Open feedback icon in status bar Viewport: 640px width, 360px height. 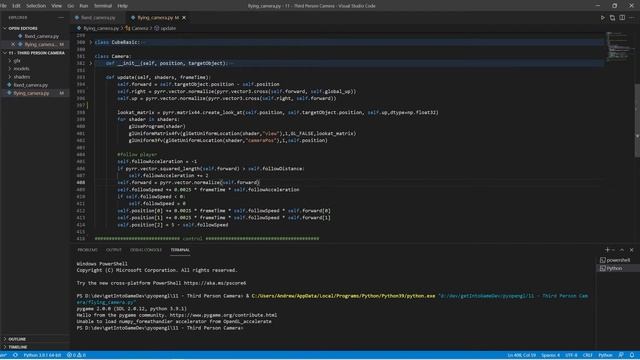[x=621, y=355]
